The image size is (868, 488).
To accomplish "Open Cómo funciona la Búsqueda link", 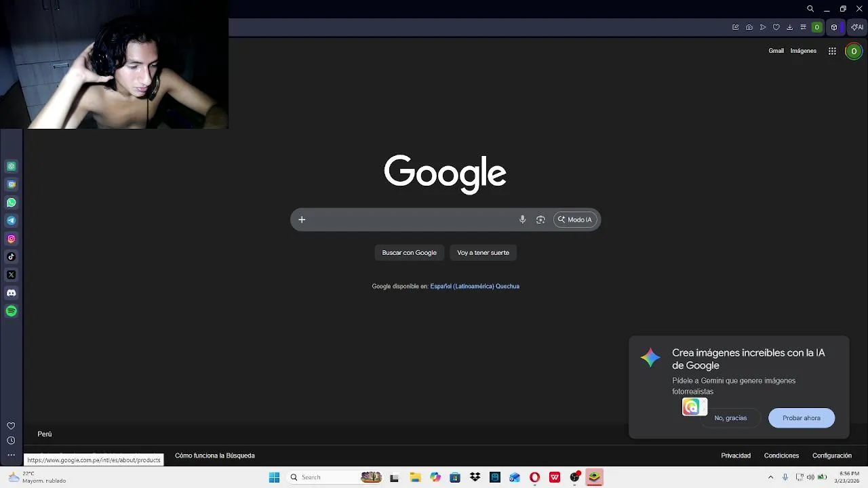I will pos(215,455).
